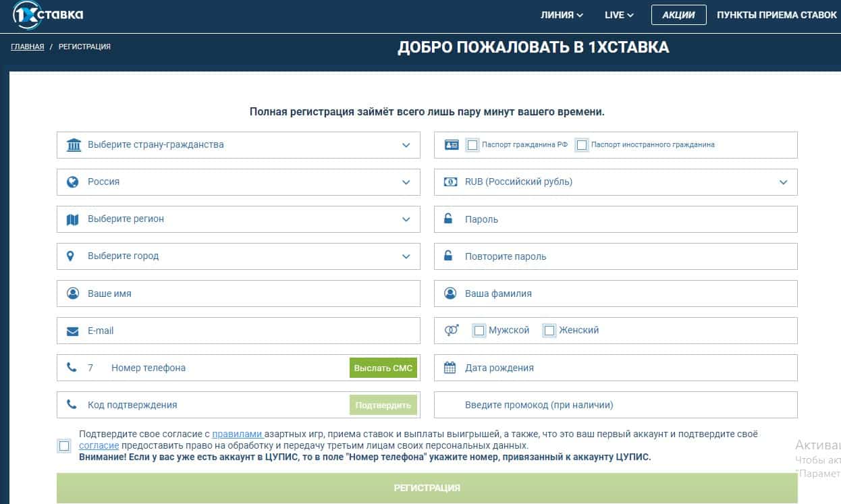Viewport: 841px width, 504px height.
Task: Open the правилами link
Action: 238,434
